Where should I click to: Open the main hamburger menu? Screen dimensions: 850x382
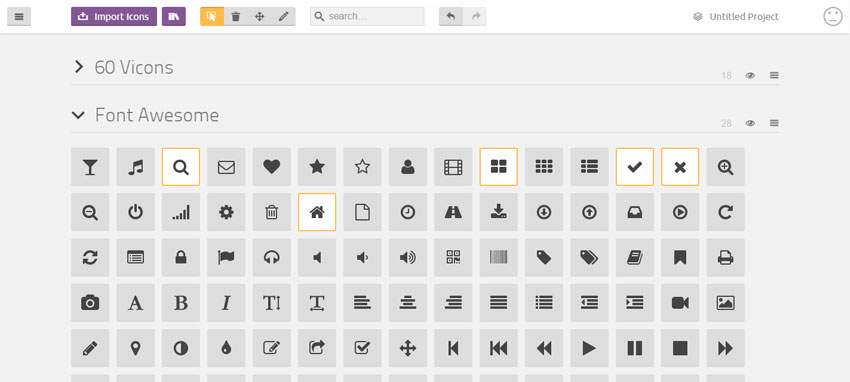pos(19,16)
